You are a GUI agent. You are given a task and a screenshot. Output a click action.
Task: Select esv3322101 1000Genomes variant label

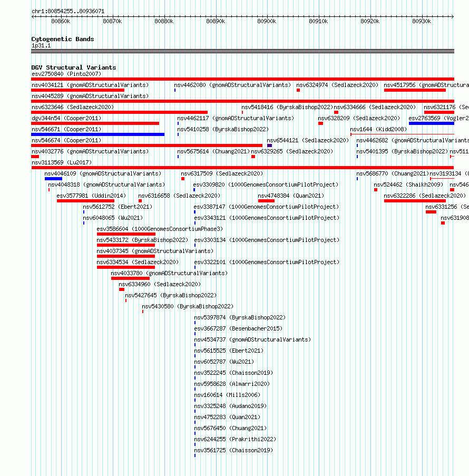point(267,263)
